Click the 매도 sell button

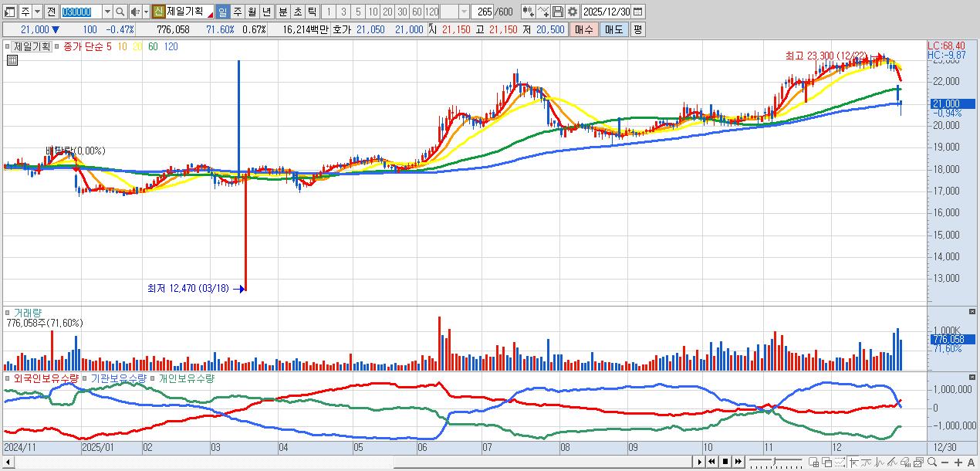(x=613, y=29)
